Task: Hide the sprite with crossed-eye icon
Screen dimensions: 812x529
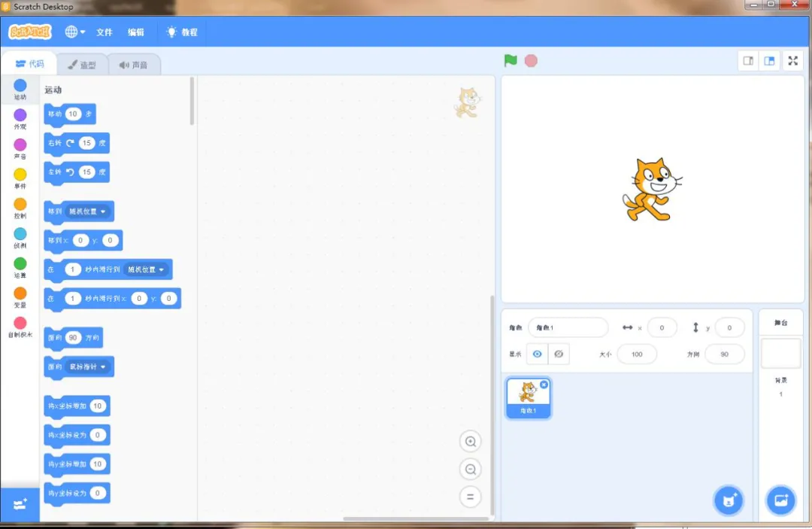Action: (559, 354)
